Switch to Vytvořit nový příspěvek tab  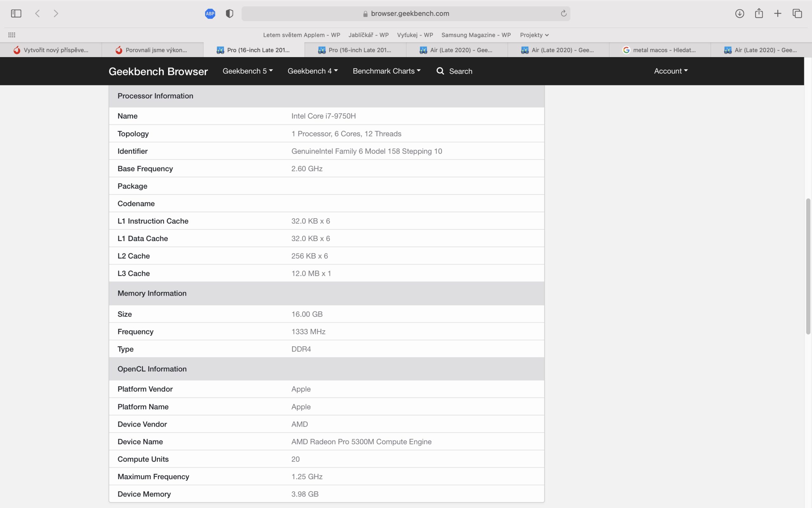51,50
